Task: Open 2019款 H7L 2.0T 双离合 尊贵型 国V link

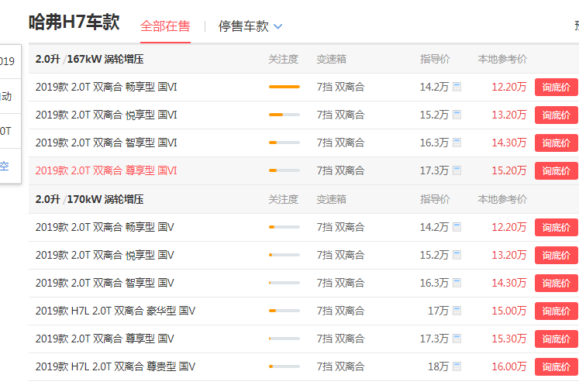Action: 115,366
